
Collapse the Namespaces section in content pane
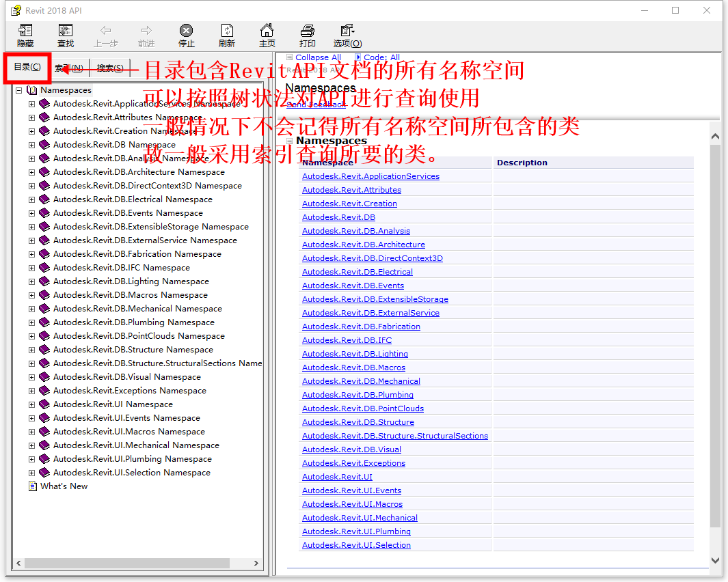[290, 141]
